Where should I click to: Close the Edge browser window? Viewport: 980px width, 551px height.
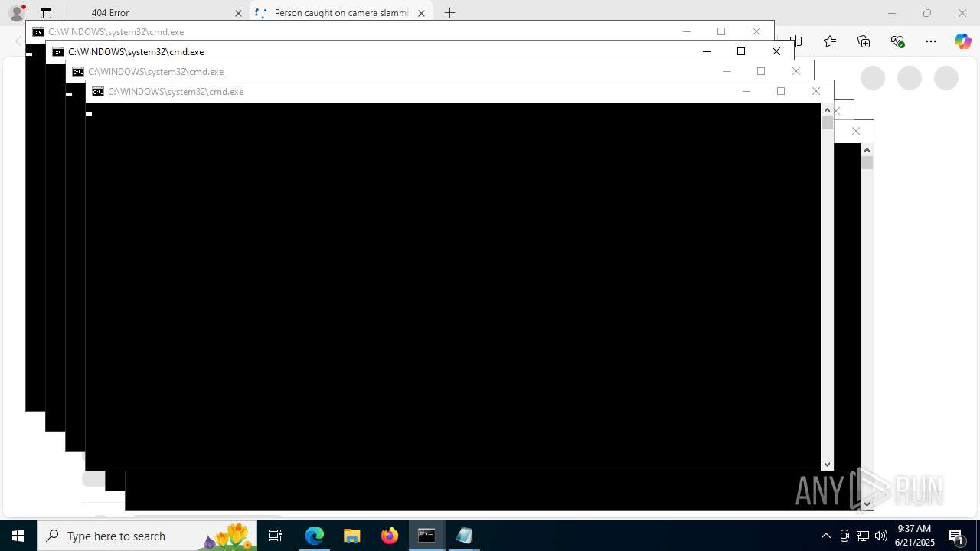[x=962, y=13]
